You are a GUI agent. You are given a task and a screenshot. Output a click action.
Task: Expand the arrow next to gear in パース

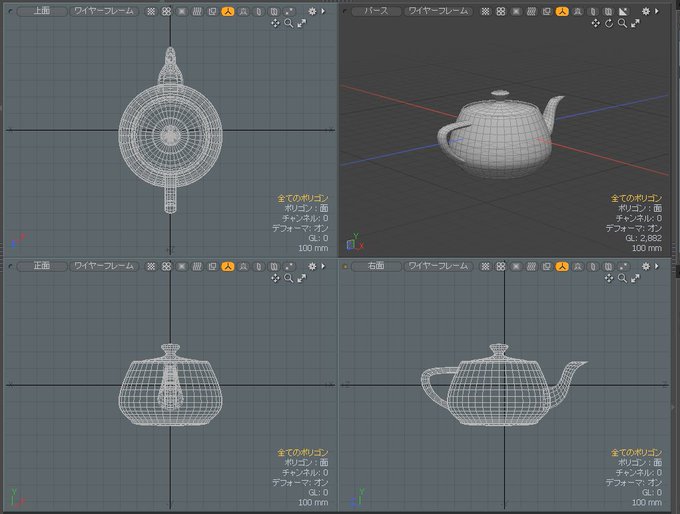coord(657,11)
